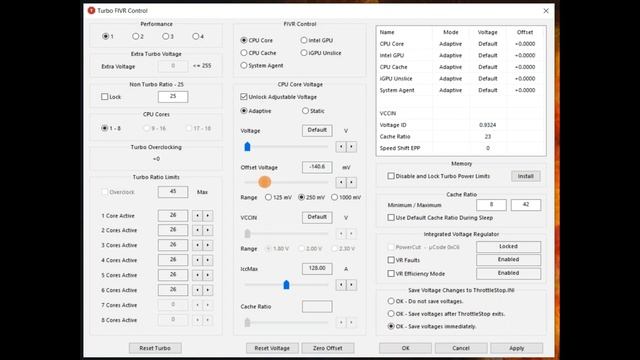
Task: Click the Non Turbo Ratio value field
Action: click(x=173, y=97)
